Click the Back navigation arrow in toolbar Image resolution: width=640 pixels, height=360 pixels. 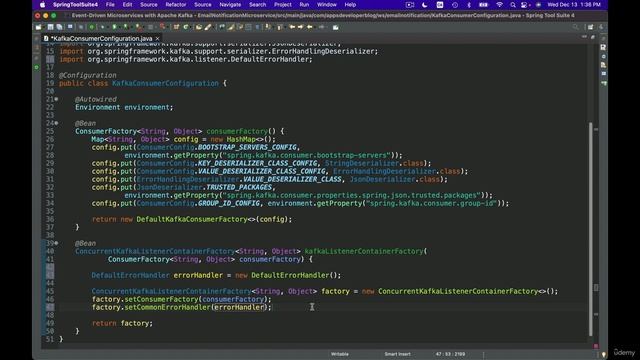[x=310, y=27]
